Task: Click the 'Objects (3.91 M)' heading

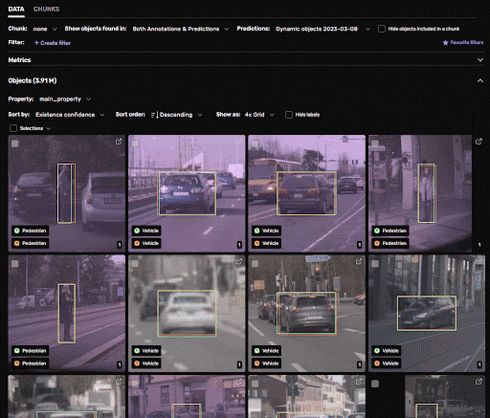Action: coord(32,81)
